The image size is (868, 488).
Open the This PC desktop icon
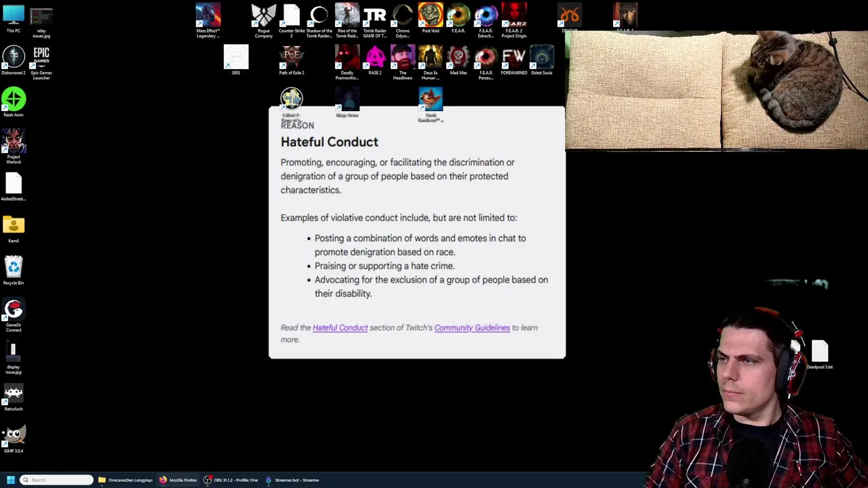point(14,19)
